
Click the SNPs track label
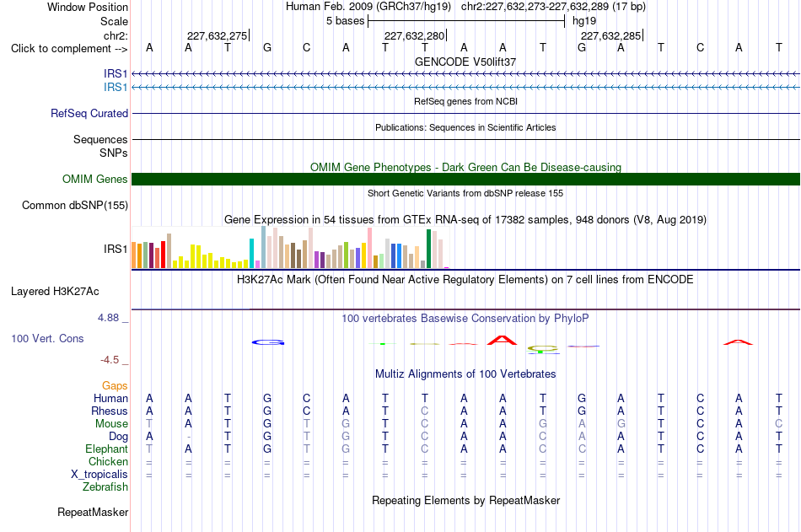coord(114,153)
